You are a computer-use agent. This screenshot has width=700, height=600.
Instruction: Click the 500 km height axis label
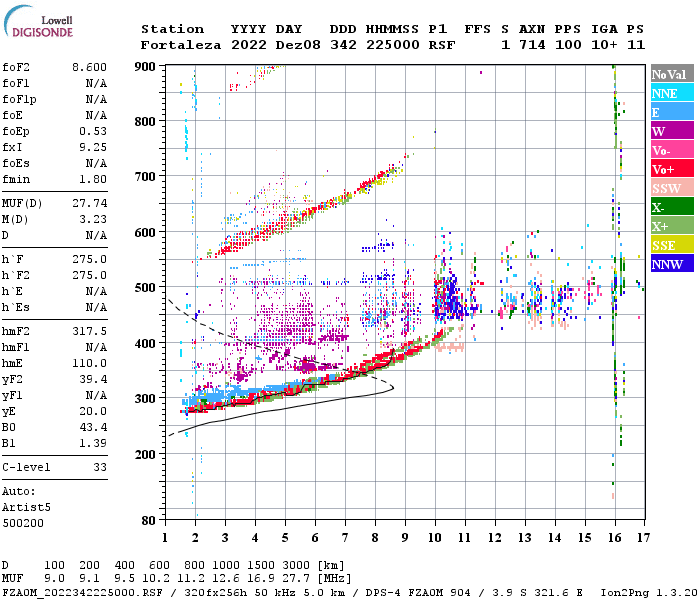tap(145, 288)
